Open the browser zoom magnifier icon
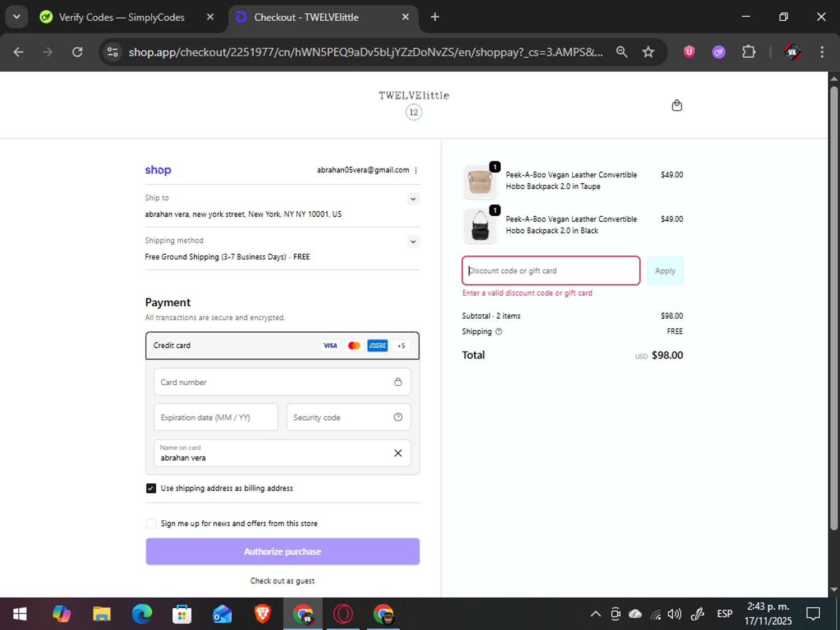The image size is (840, 630). 622,52
